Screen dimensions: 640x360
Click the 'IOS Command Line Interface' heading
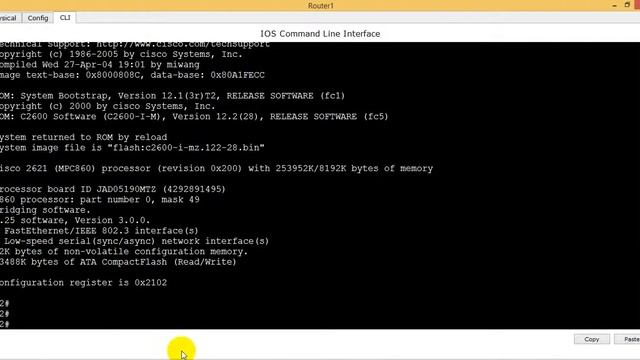tap(320, 34)
